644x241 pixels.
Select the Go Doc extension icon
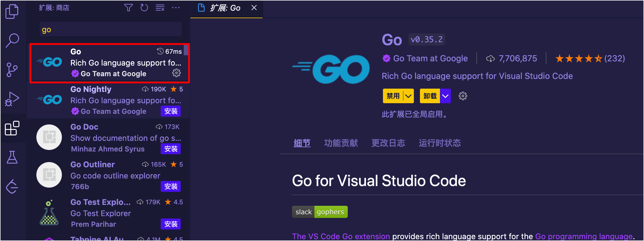coord(49,137)
